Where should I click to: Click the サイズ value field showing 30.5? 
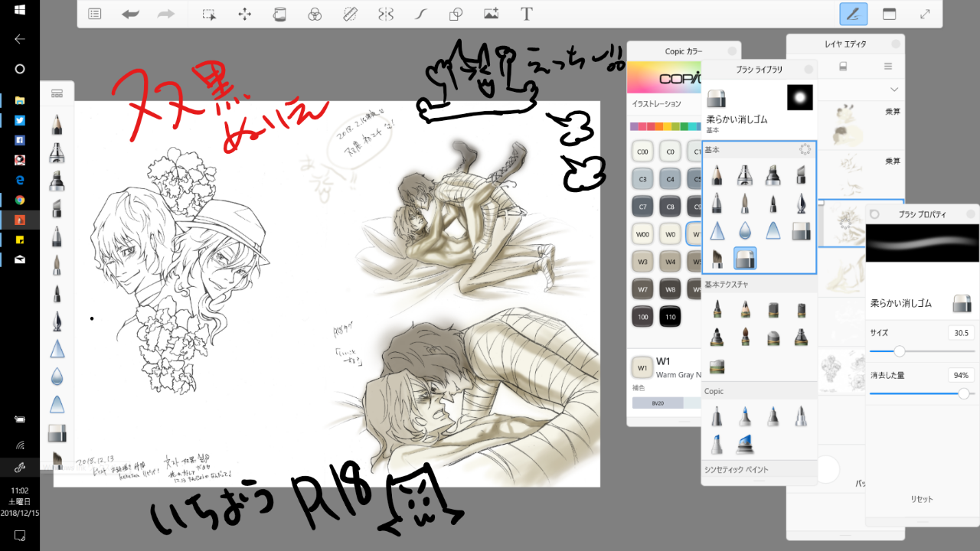point(959,333)
